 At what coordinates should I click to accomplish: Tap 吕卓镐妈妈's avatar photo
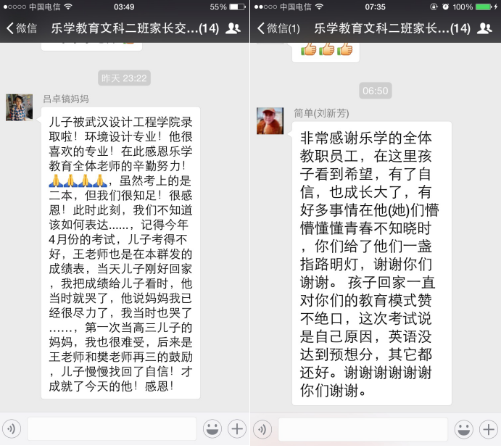click(x=19, y=107)
